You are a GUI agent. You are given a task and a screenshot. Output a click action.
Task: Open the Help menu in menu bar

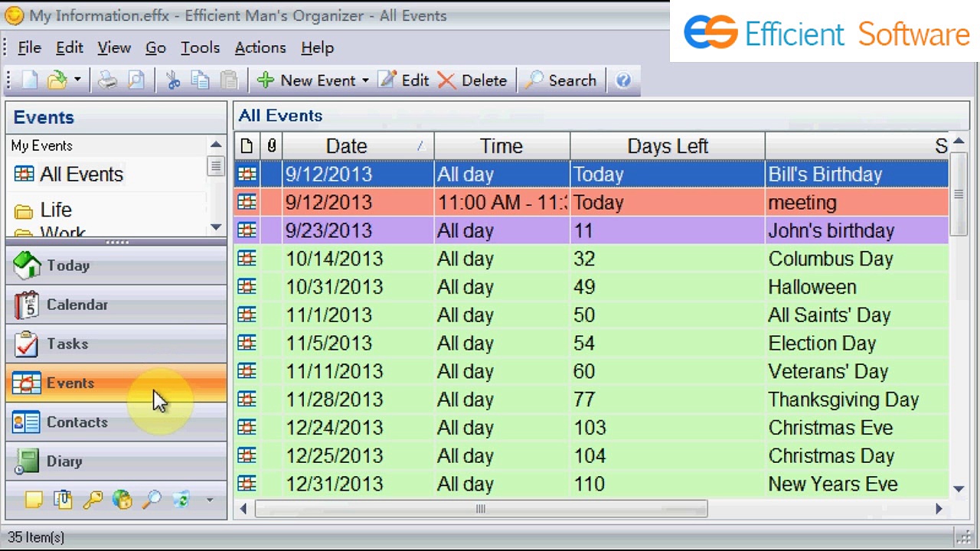[x=317, y=47]
